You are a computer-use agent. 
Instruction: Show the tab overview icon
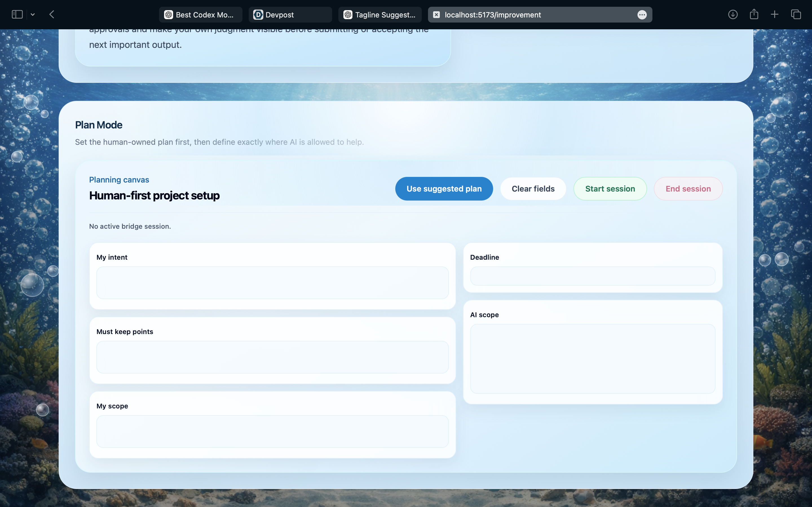pos(796,14)
